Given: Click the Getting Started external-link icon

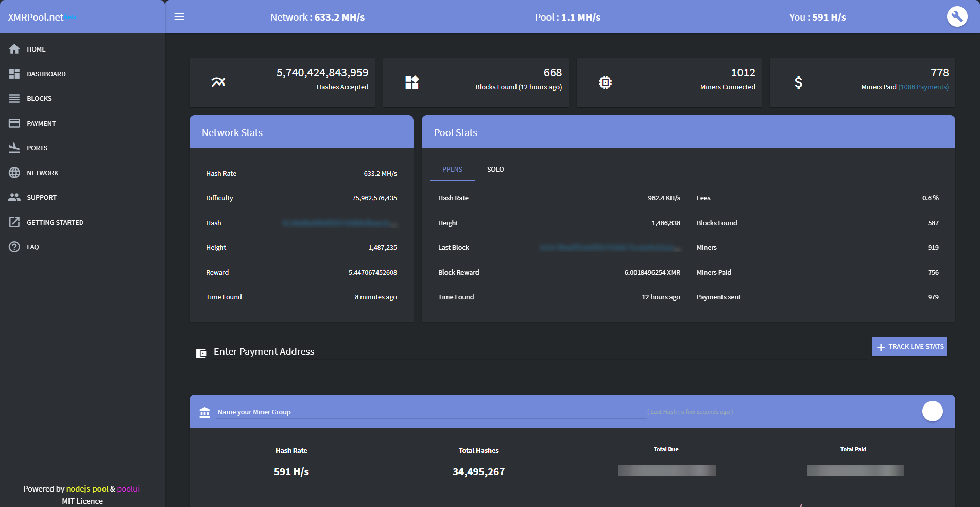Looking at the screenshot, I should 14,222.
